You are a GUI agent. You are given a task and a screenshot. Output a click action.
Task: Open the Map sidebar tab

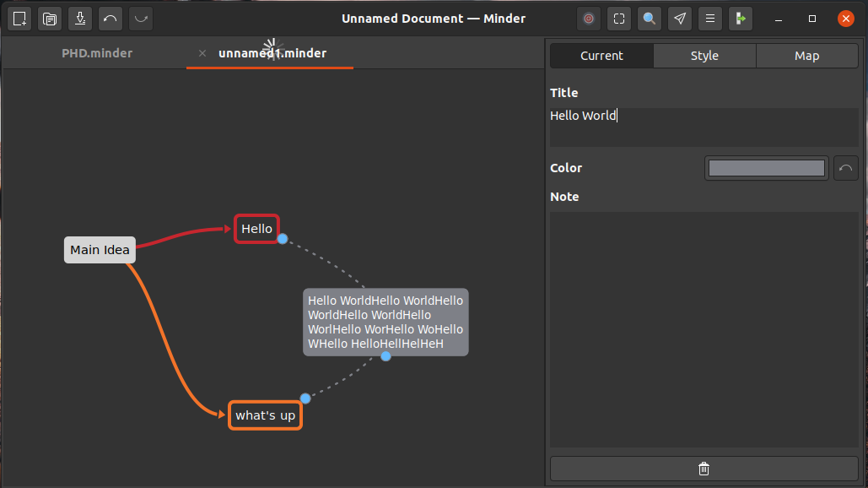[x=807, y=56]
